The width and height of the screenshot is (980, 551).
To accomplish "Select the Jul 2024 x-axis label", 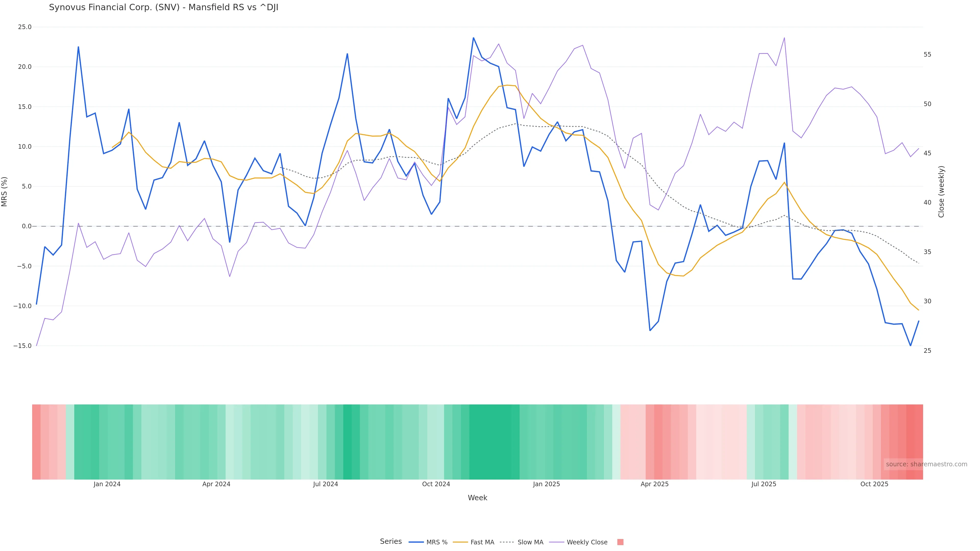I will click(325, 484).
